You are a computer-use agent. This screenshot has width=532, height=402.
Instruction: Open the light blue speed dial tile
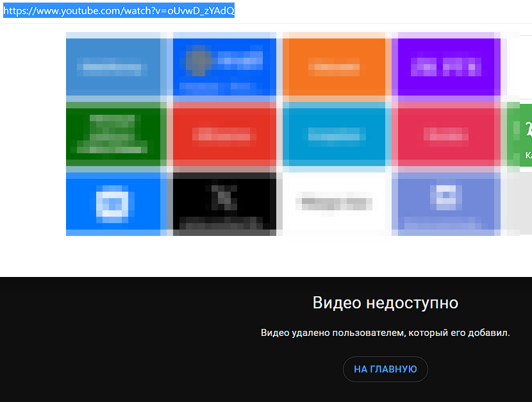click(x=114, y=67)
